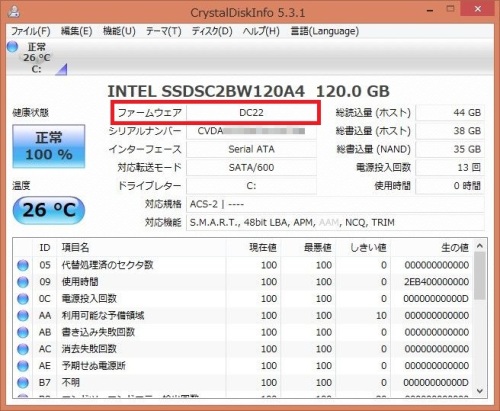Click the 35 GB NAND writes value

(450, 149)
